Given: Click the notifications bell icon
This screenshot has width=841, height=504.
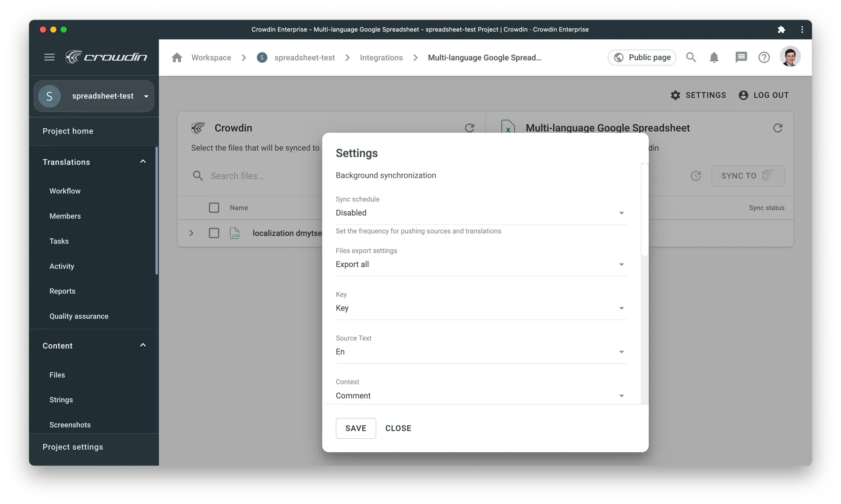Looking at the screenshot, I should (x=714, y=57).
